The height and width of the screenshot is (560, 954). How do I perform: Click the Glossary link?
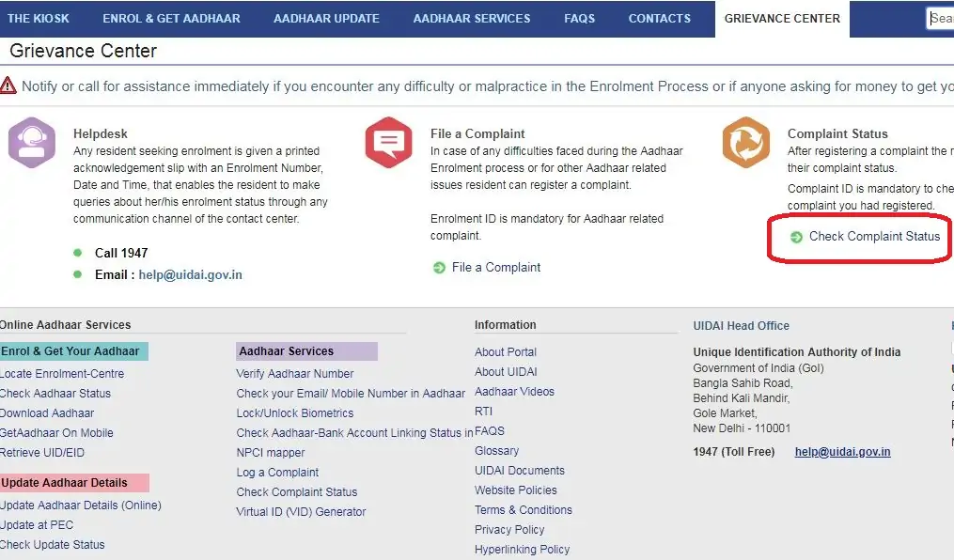(496, 451)
